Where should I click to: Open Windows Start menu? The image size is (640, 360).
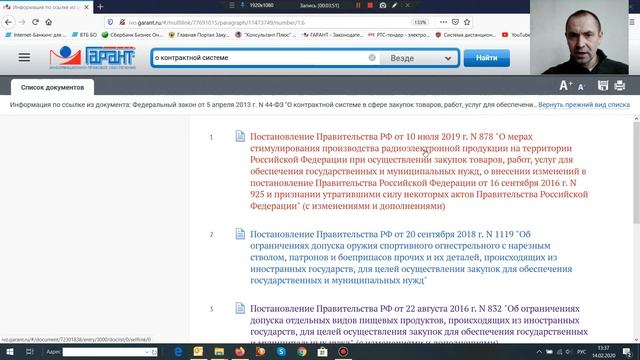9,351
